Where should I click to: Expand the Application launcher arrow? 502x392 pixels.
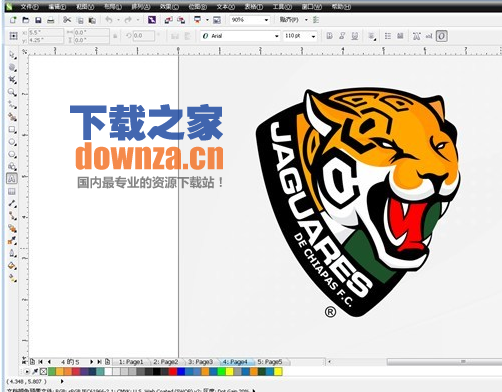(x=207, y=20)
